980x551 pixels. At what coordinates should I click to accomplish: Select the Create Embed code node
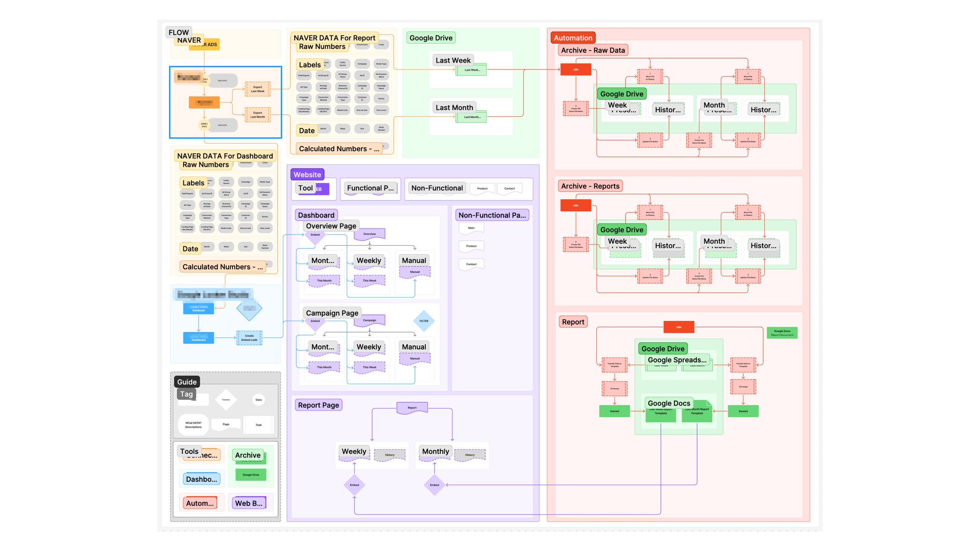click(x=249, y=338)
